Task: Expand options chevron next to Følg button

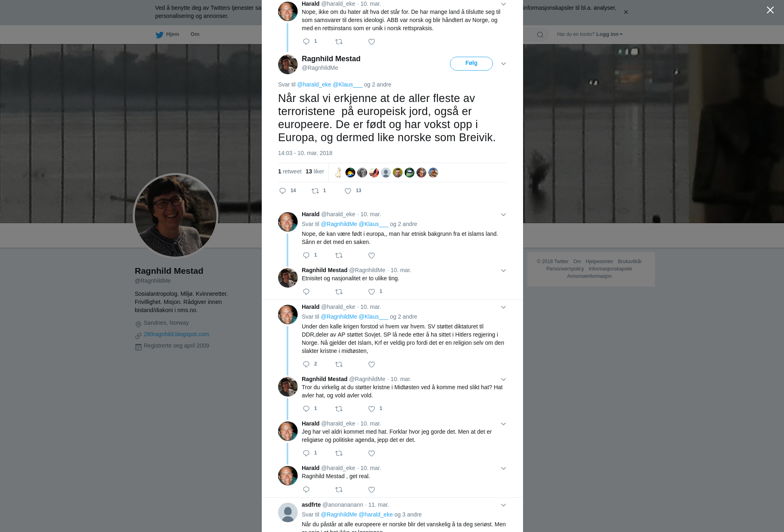Action: tap(503, 64)
